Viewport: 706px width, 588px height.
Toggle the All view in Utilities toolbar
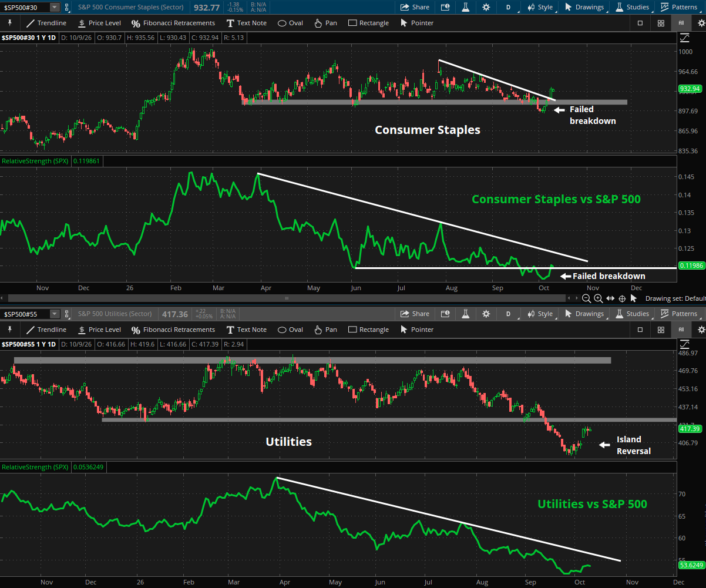tap(681, 330)
